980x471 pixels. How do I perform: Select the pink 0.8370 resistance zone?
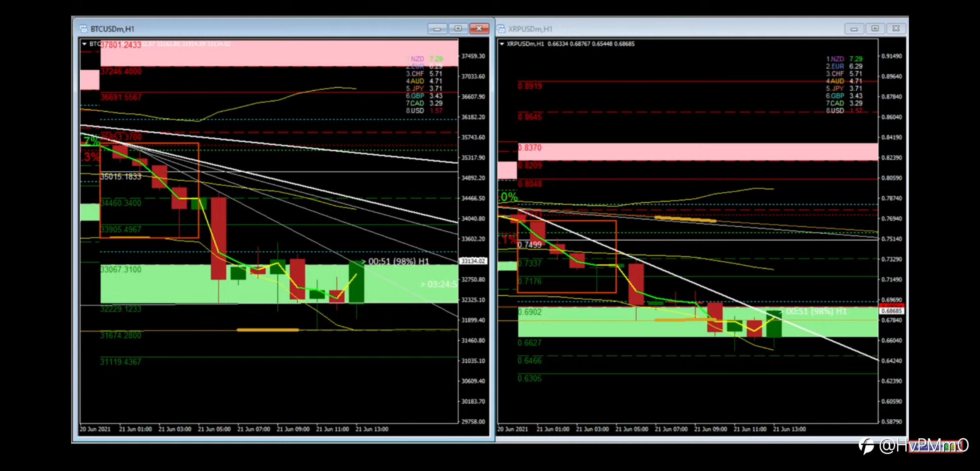pyautogui.click(x=698, y=152)
